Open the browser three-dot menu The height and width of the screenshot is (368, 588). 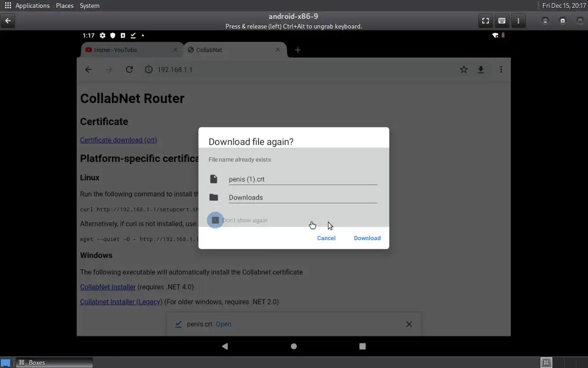pos(501,69)
